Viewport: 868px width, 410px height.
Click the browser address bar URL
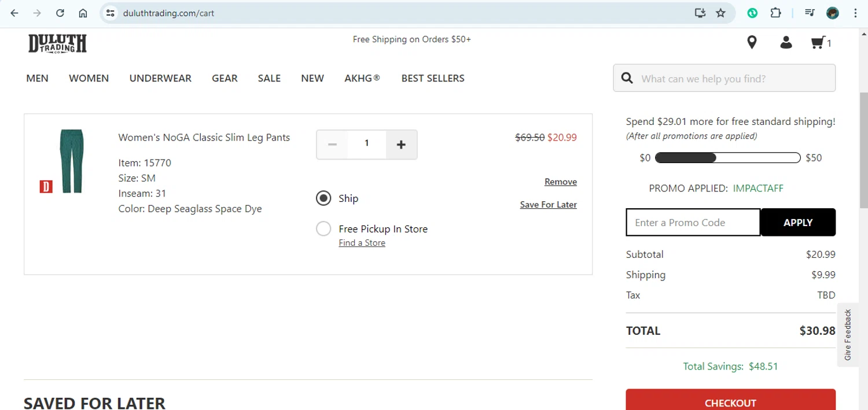(x=168, y=13)
